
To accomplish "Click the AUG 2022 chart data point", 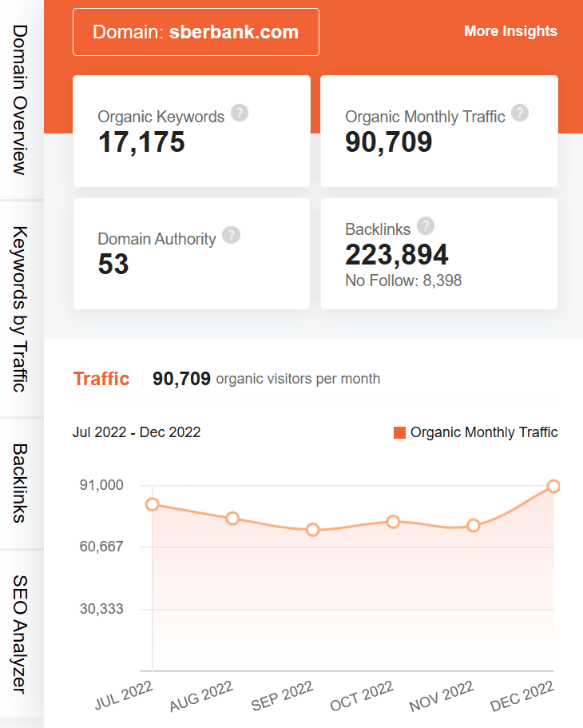I will tap(232, 519).
